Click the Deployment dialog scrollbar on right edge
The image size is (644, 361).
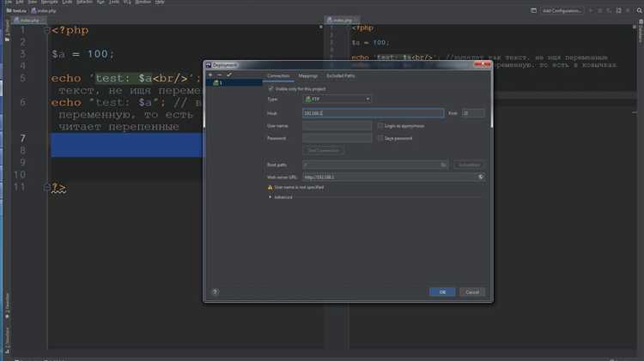click(491, 99)
